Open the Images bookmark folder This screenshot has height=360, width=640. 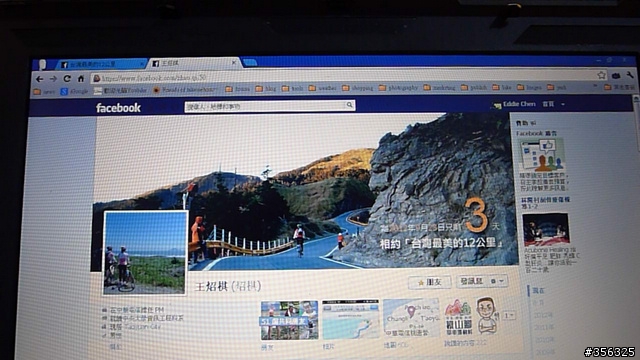point(529,87)
